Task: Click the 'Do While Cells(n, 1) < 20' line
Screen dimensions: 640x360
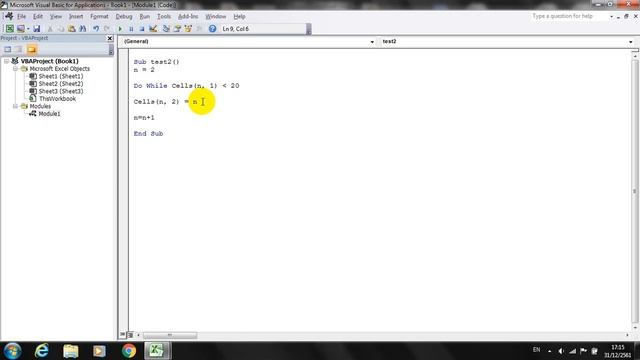Action: [187, 86]
